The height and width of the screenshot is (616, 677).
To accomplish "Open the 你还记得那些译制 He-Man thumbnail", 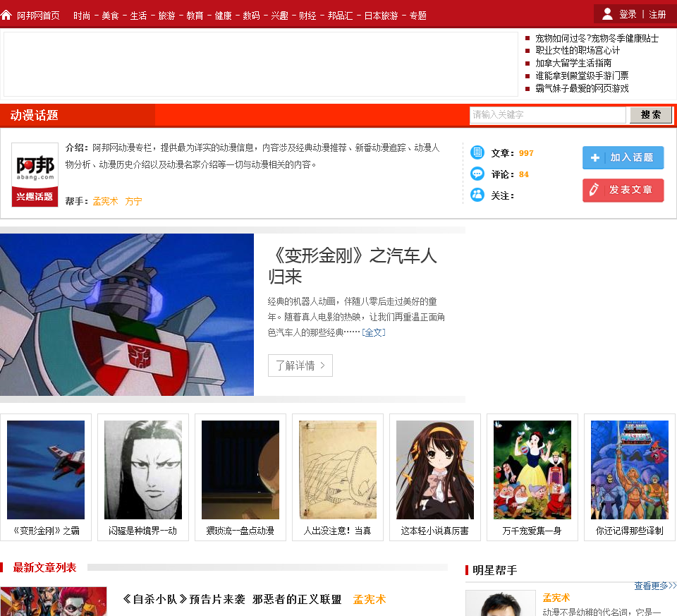I will [630, 469].
